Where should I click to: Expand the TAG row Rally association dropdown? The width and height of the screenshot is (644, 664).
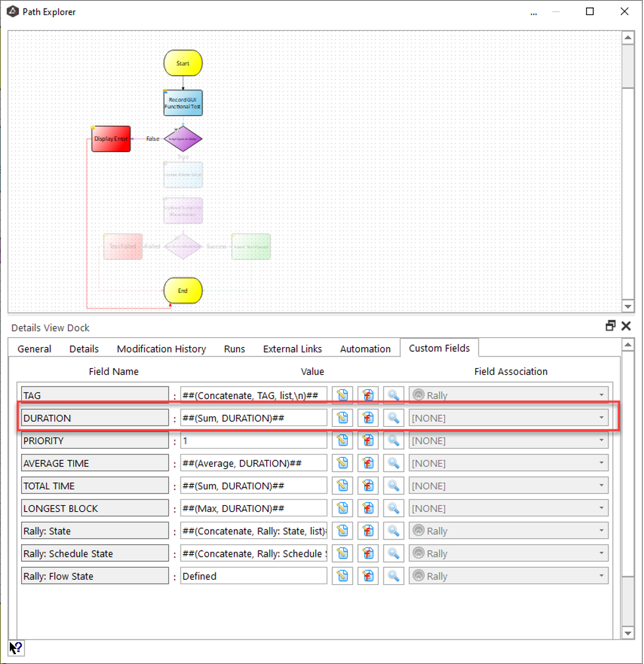point(508,395)
